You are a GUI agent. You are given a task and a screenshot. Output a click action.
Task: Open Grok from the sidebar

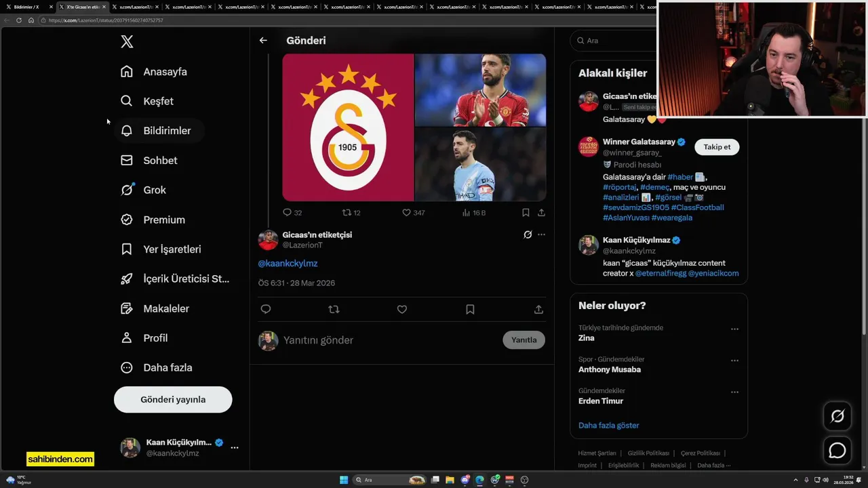[143, 190]
